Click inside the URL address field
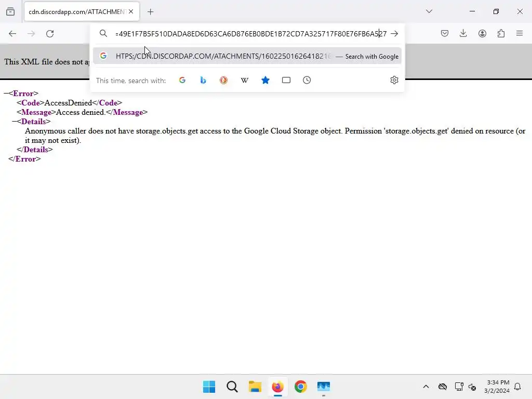Viewport: 532px width, 399px height. (251, 34)
